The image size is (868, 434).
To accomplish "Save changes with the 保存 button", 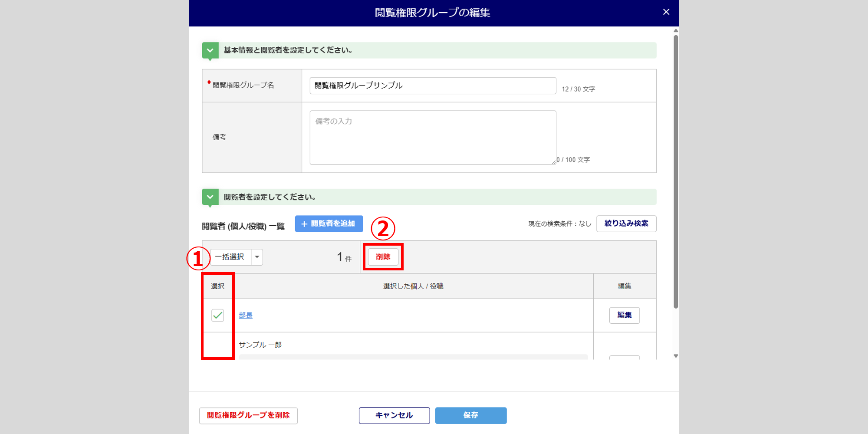I will pyautogui.click(x=470, y=415).
